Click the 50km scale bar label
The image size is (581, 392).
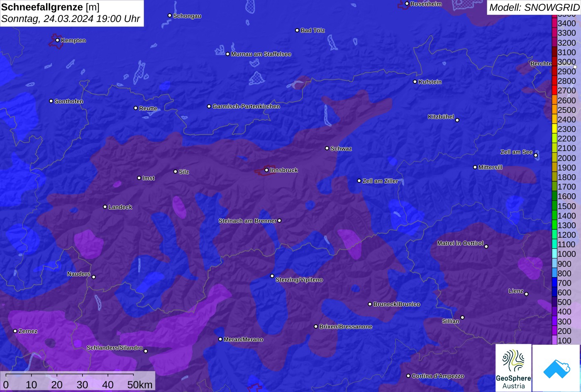(x=140, y=385)
